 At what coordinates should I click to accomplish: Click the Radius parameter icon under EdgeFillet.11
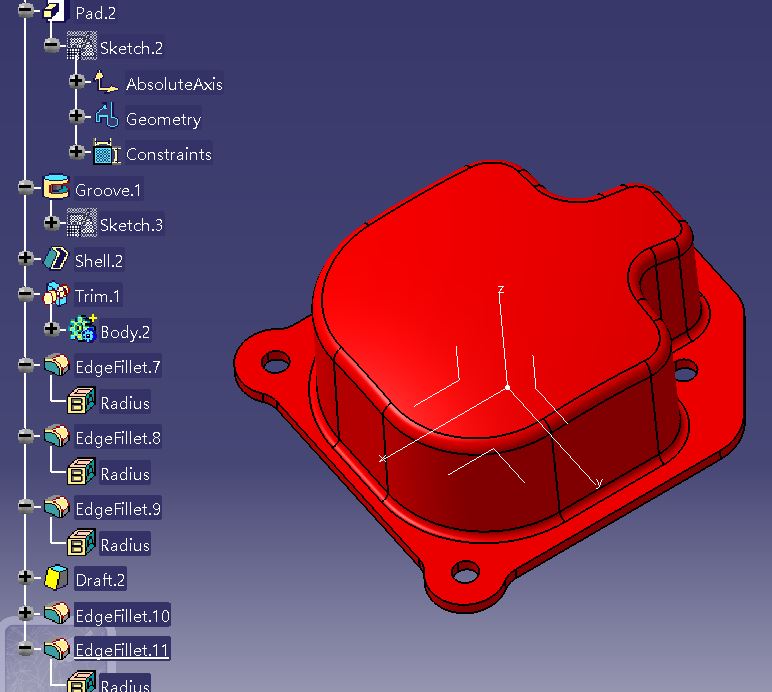click(x=81, y=681)
